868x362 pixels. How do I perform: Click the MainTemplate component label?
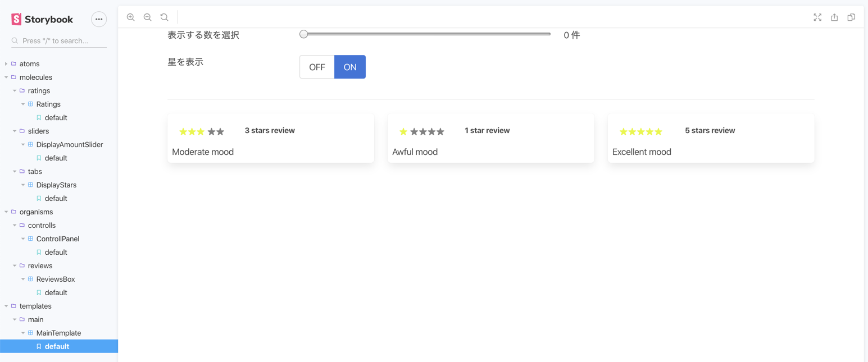pos(58,333)
